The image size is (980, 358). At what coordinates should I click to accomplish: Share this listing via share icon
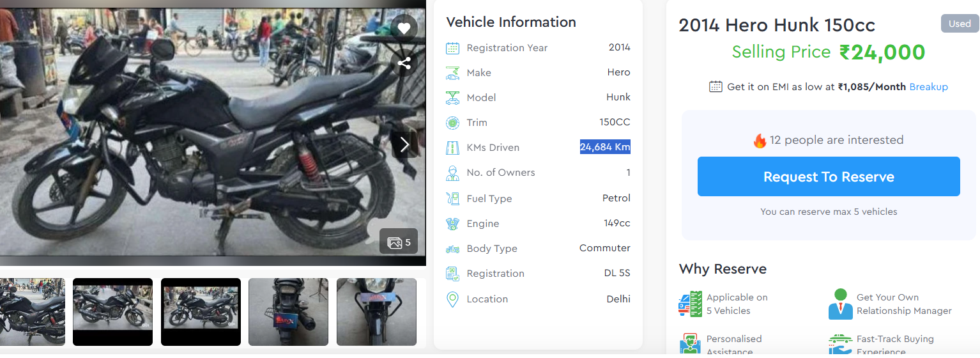coord(404,63)
